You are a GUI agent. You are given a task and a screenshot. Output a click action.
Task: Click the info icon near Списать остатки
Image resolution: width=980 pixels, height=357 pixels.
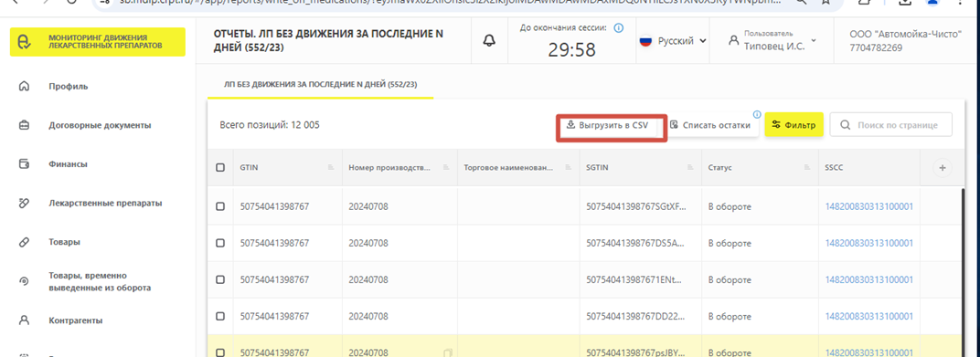pyautogui.click(x=757, y=114)
